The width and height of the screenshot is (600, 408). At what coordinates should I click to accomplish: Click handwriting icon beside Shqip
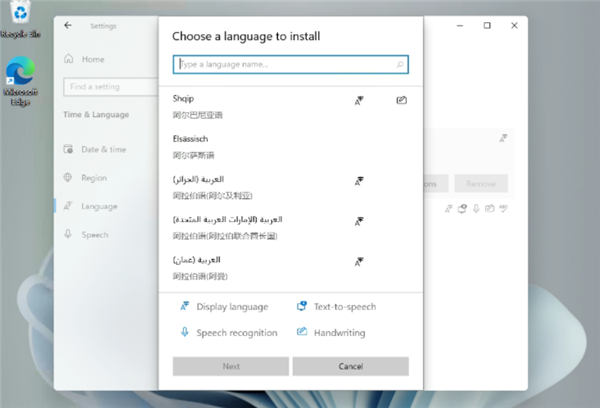click(401, 100)
